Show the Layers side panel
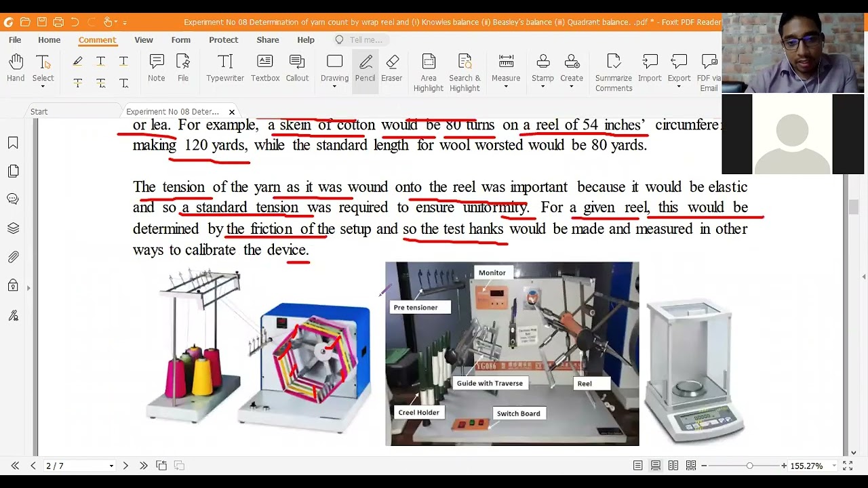Viewport: 868px width, 488px height. coord(13,228)
